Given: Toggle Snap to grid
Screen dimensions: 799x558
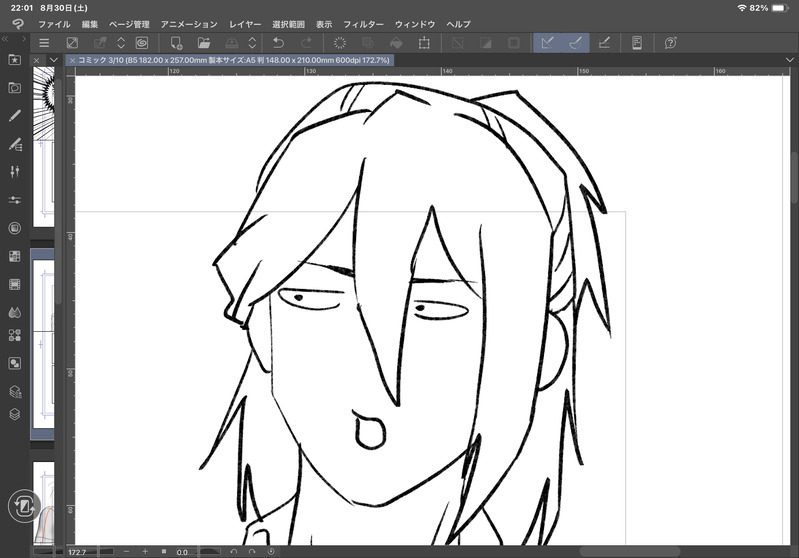Looking at the screenshot, I should (x=604, y=43).
